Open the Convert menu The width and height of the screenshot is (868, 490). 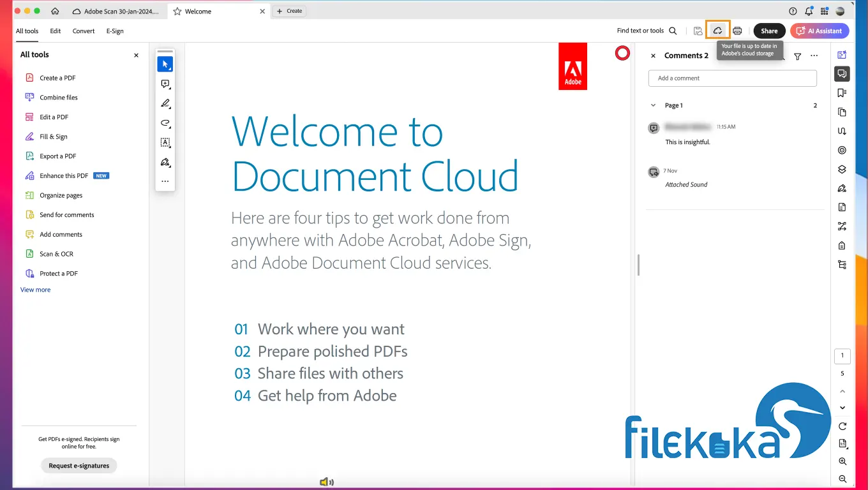click(x=84, y=31)
